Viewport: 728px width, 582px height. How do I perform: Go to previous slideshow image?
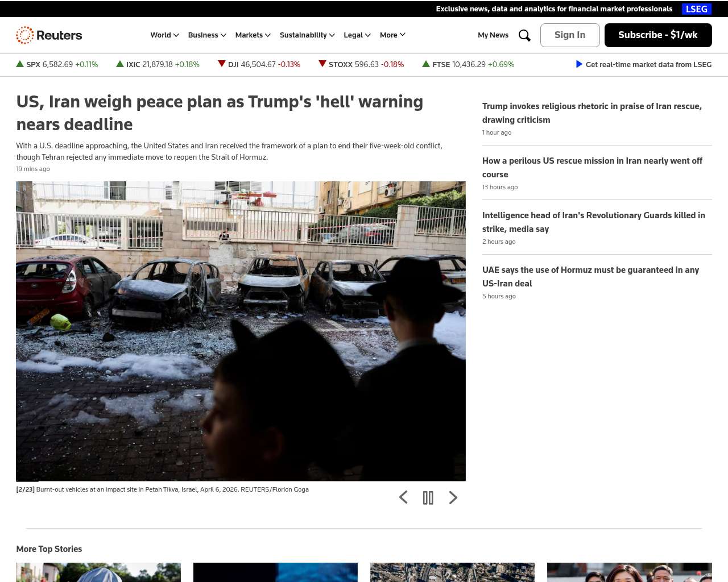403,498
